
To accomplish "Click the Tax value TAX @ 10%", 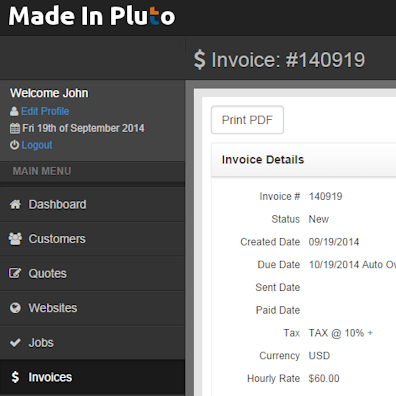I will [336, 333].
